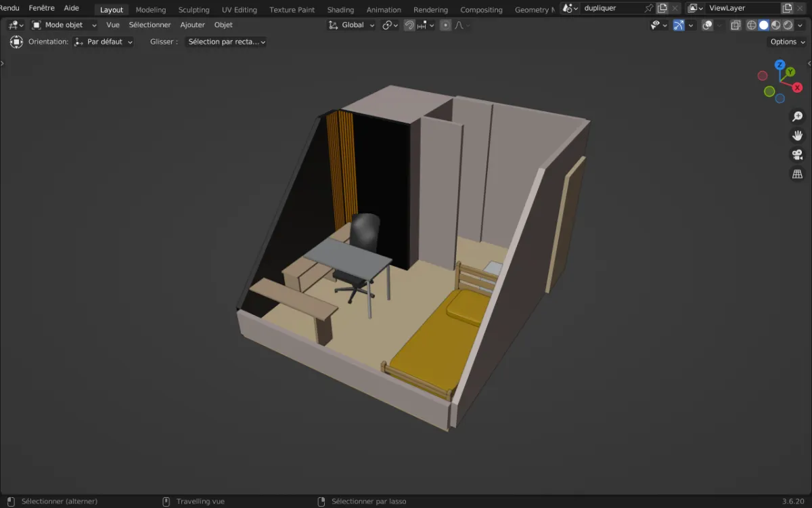Select the Solid viewport shading mode

click(x=765, y=25)
